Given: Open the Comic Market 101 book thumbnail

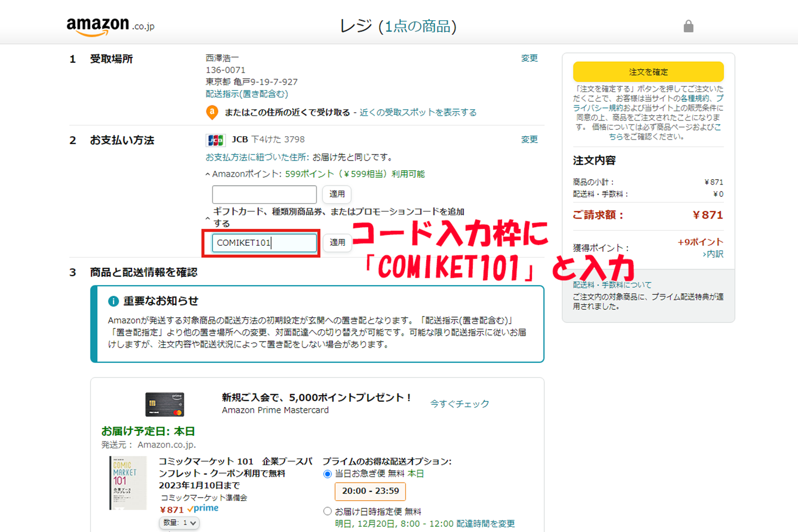Looking at the screenshot, I should click(128, 483).
